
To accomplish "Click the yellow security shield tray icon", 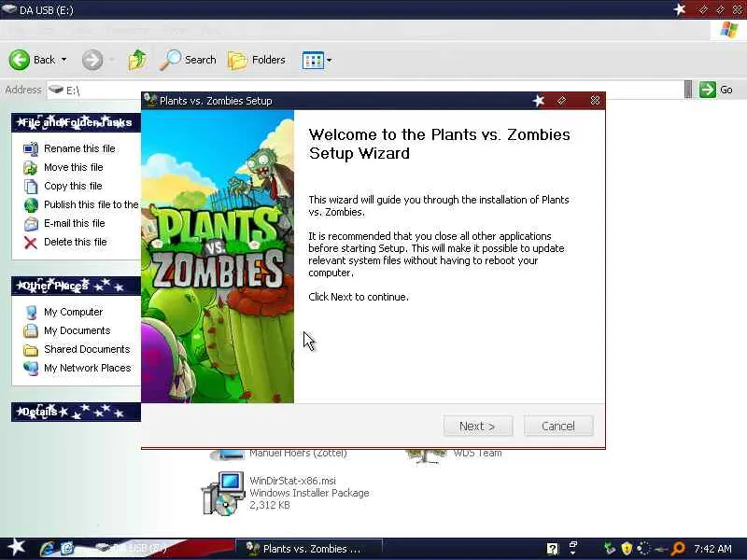I will point(627,549).
